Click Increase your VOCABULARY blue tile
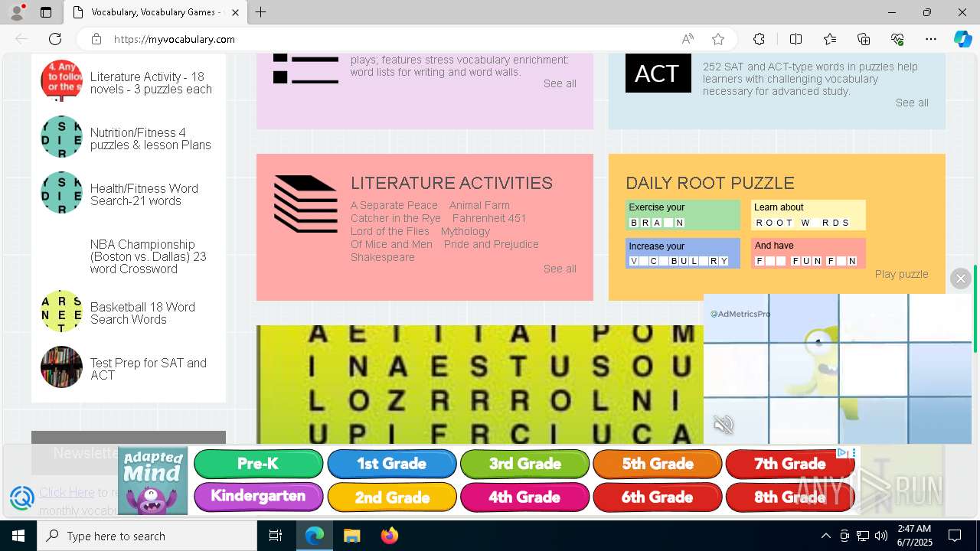This screenshot has width=980, height=551. coord(683,253)
